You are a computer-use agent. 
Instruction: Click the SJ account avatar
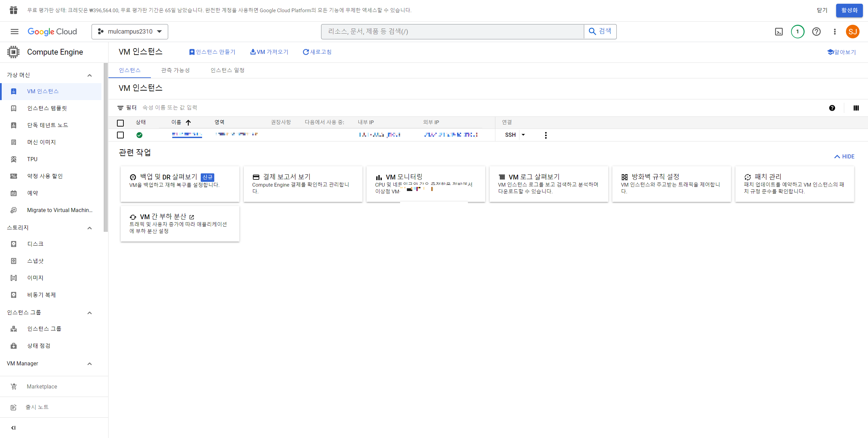(852, 32)
